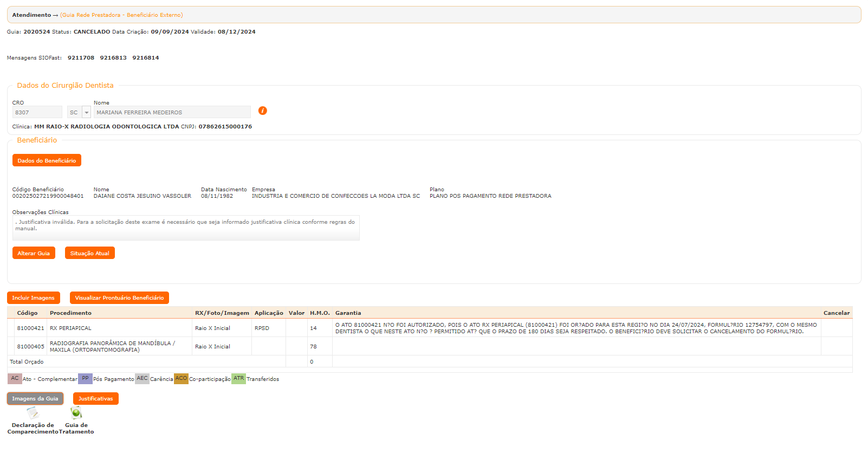This screenshot has width=868, height=453.
Task: Click procedure code 81000405
Action: pyautogui.click(x=30, y=347)
